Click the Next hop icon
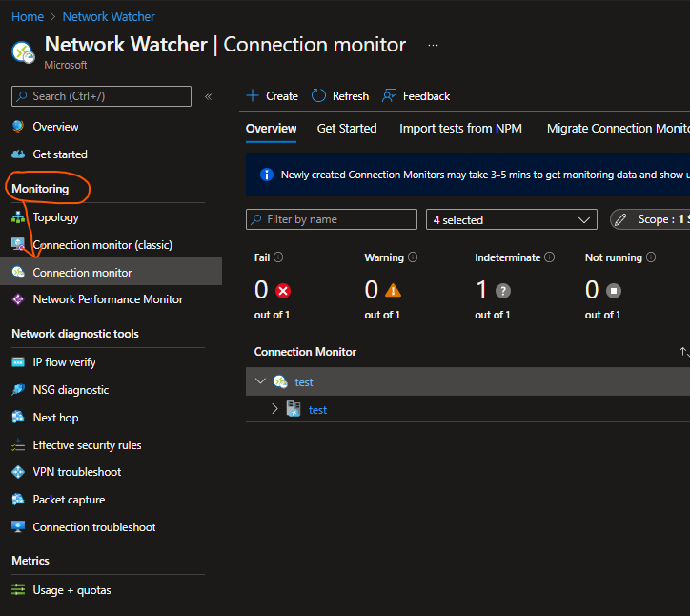The width and height of the screenshot is (690, 616). pos(18,417)
